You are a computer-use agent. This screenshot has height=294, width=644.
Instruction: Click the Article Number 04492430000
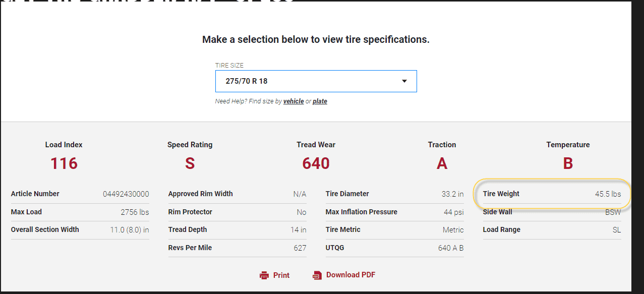pos(126,194)
